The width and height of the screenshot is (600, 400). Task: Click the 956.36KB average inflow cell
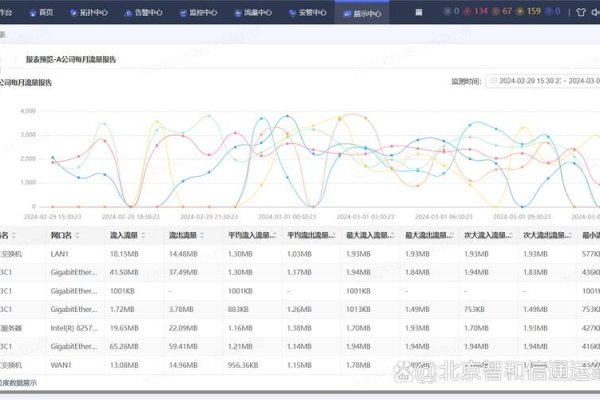[x=243, y=365]
